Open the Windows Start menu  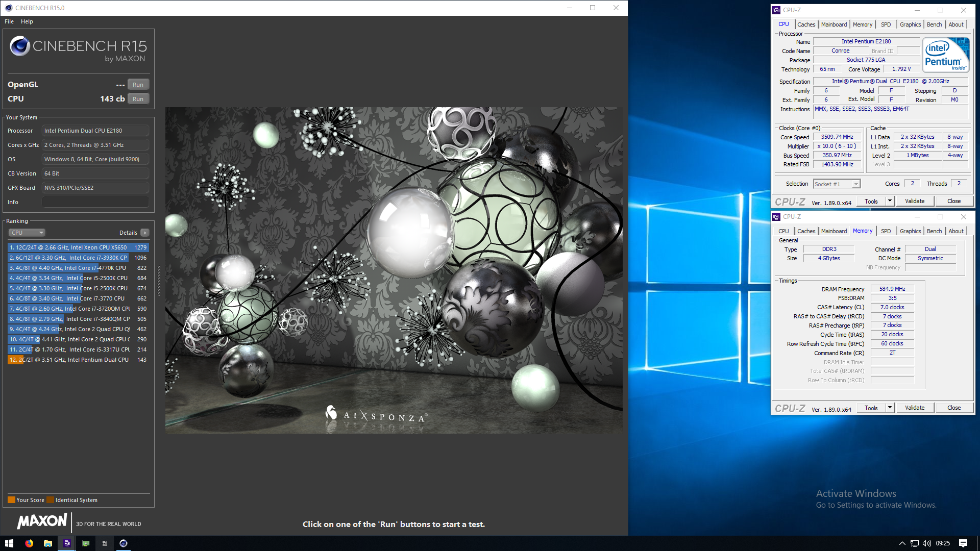click(x=9, y=543)
